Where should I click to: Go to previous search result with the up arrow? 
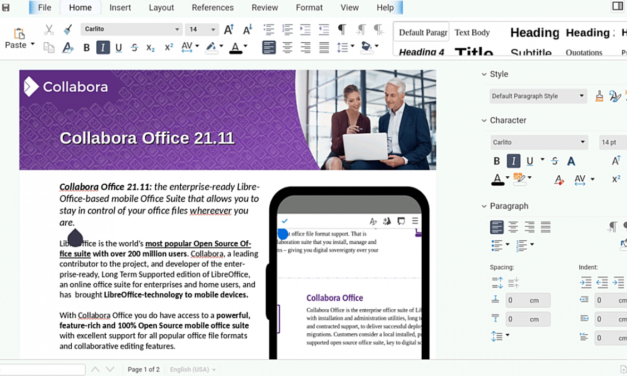coord(95,369)
